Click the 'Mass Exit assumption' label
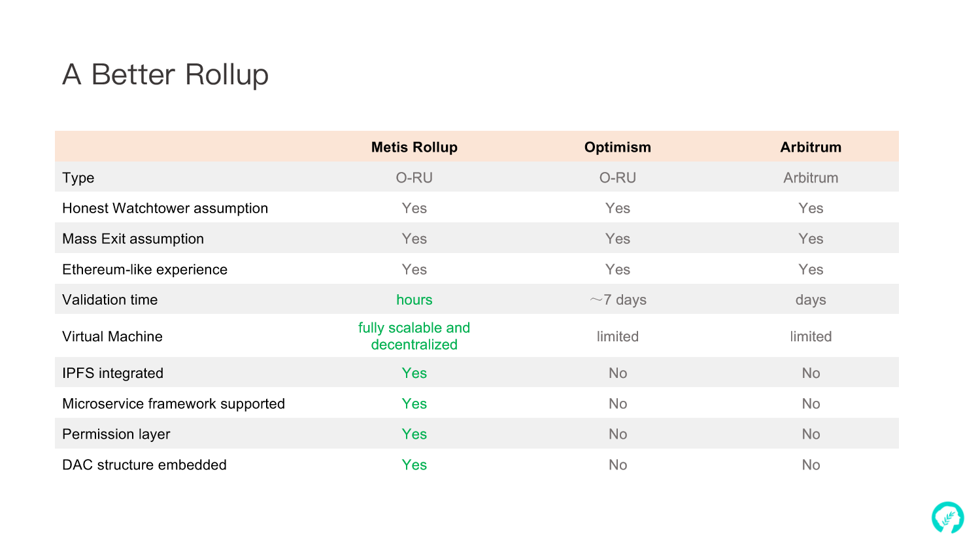Viewport: 980px width, 546px height. pos(133,239)
